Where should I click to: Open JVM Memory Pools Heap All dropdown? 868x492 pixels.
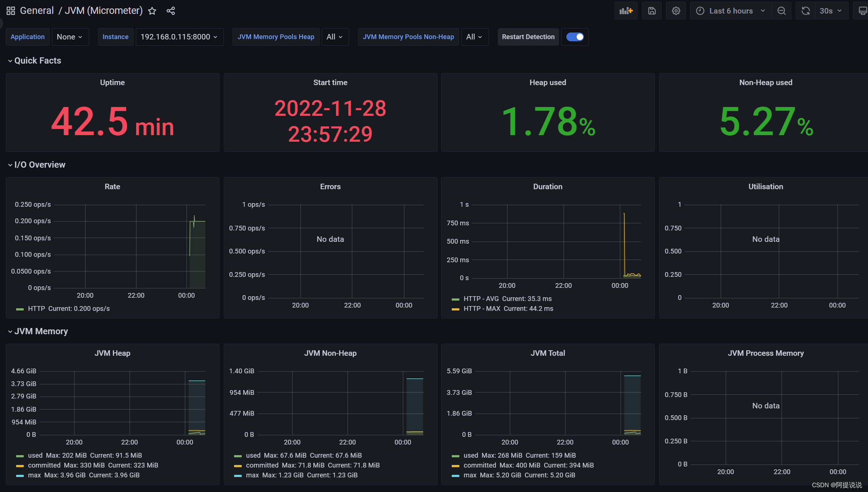coord(335,37)
